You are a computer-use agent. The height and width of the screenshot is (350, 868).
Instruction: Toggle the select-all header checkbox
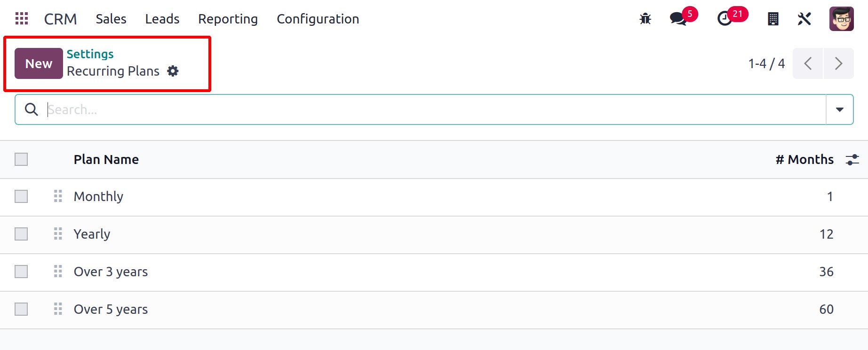21,159
